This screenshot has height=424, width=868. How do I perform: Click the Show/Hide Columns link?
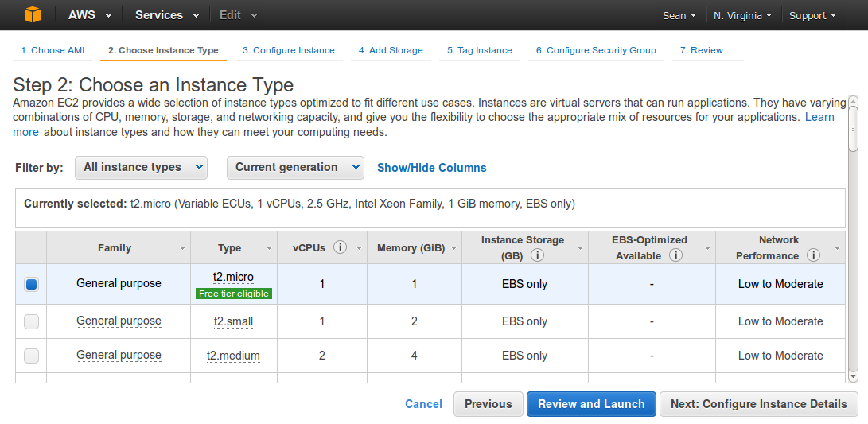pos(432,168)
